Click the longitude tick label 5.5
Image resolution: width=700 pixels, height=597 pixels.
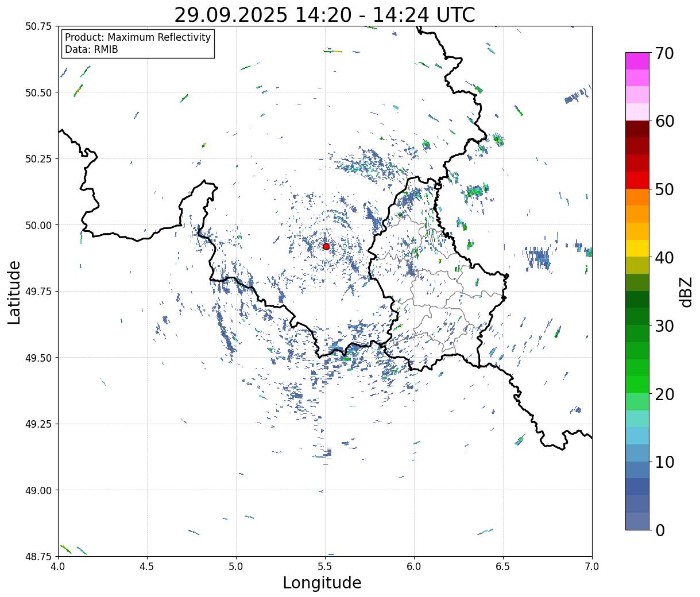pyautogui.click(x=325, y=566)
